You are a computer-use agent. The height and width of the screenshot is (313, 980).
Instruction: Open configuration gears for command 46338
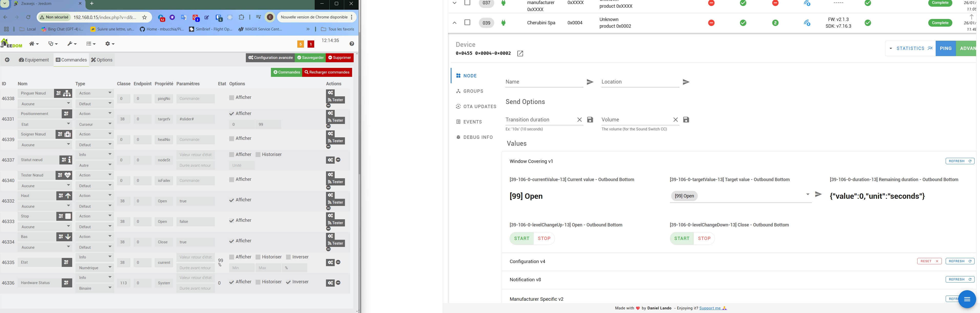[x=330, y=93]
